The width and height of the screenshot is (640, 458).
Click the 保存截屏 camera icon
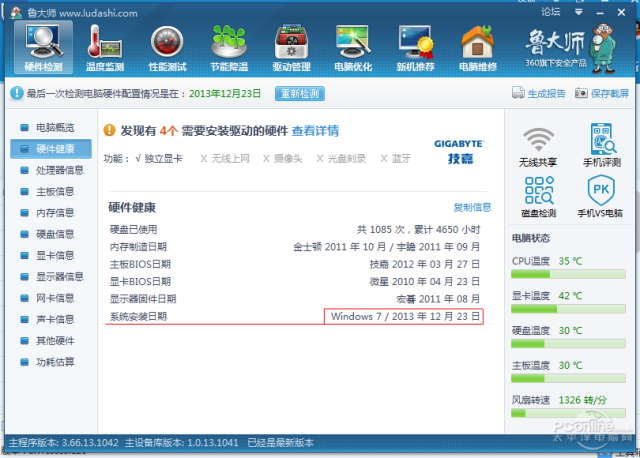[x=581, y=93]
